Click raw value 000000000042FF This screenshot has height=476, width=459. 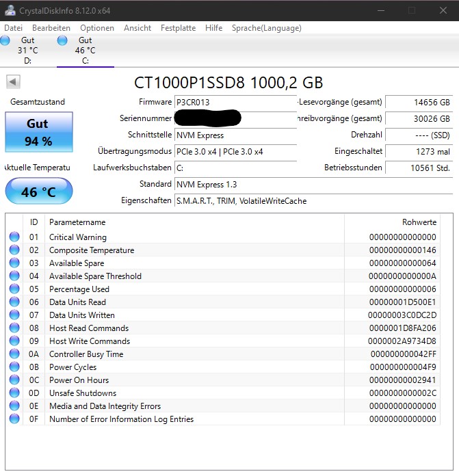pos(404,354)
